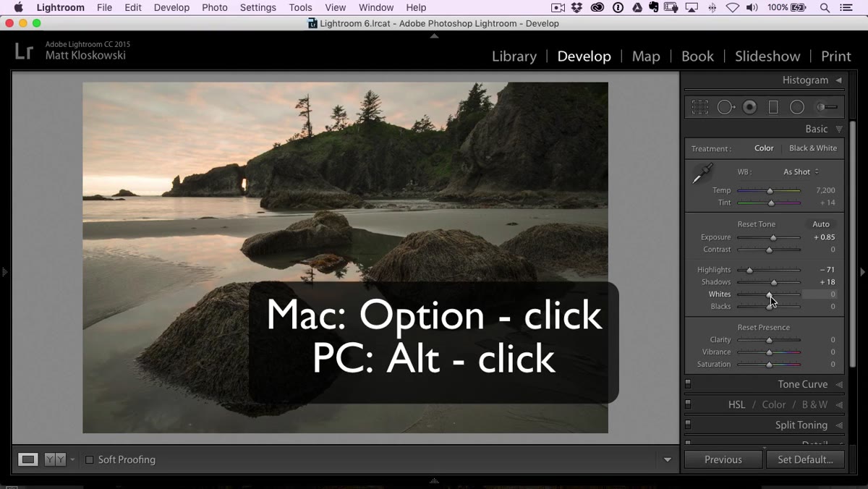Show the filmstrip via bottom arrow
Image resolution: width=868 pixels, height=489 pixels.
(x=434, y=480)
